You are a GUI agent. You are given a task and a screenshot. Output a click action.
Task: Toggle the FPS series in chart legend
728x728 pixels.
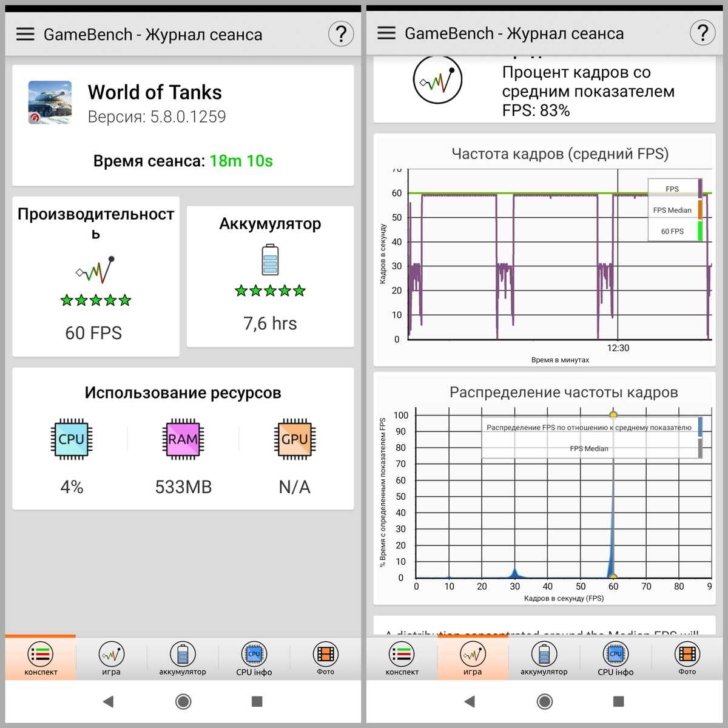click(x=672, y=189)
